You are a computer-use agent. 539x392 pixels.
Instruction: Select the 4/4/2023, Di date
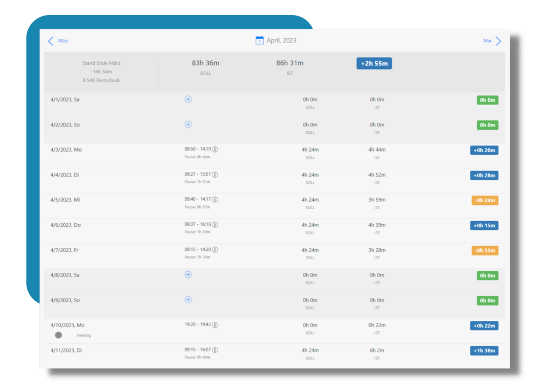pyautogui.click(x=64, y=175)
